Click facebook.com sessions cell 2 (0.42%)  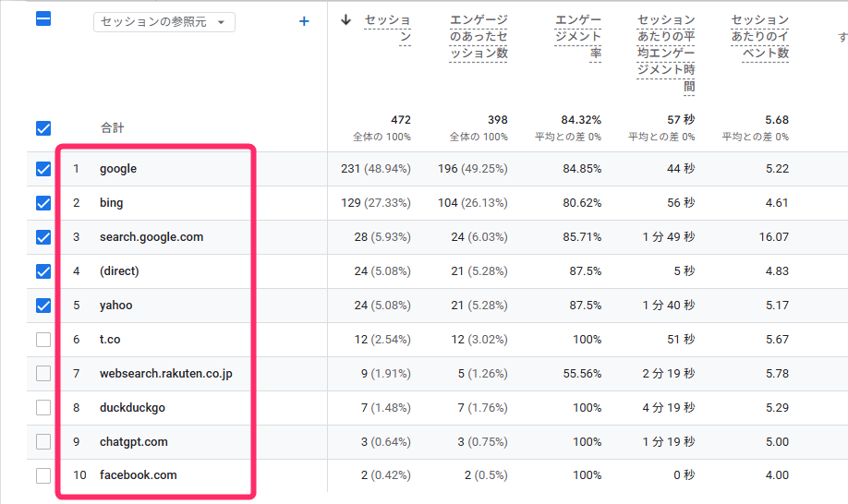(386, 475)
